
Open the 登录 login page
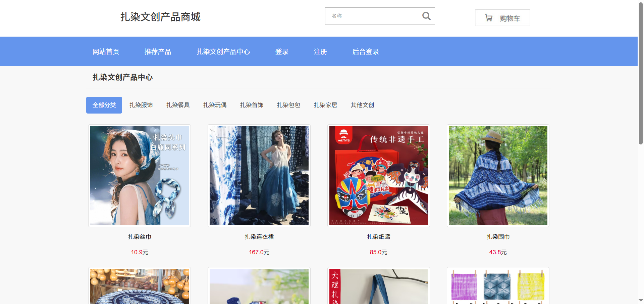click(282, 52)
